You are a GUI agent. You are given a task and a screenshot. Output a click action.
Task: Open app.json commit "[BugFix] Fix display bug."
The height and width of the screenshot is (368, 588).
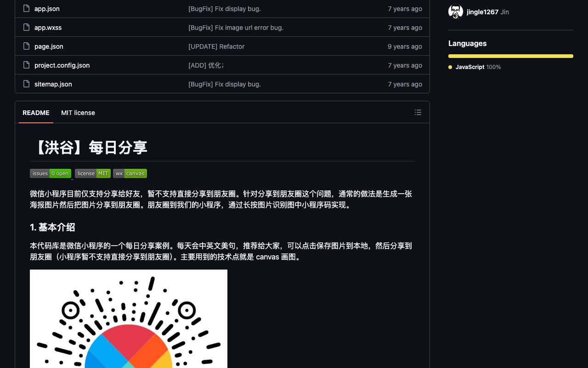pyautogui.click(x=225, y=9)
